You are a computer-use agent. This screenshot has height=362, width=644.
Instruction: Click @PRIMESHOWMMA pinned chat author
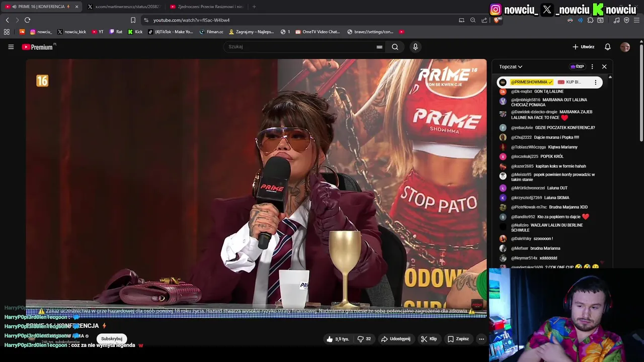point(532,82)
